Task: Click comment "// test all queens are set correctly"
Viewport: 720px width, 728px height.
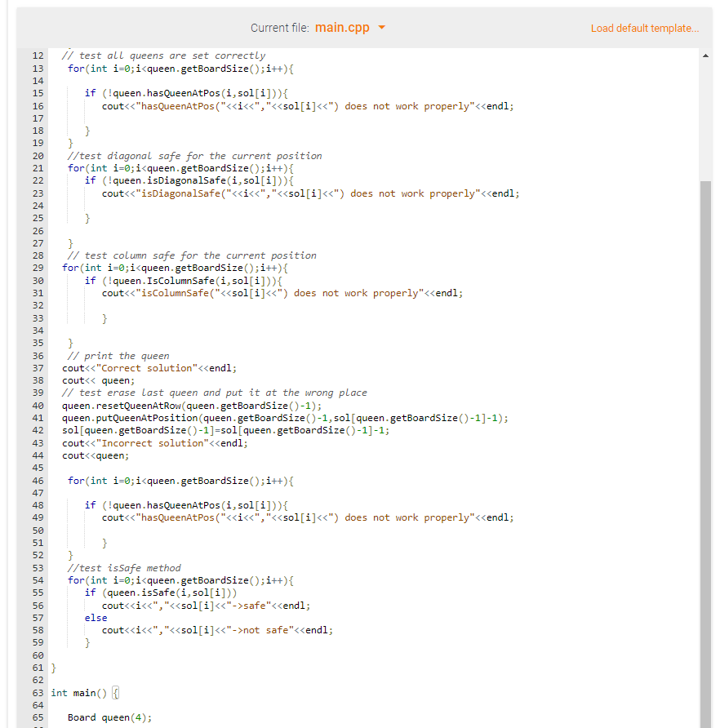Action: 163,55
